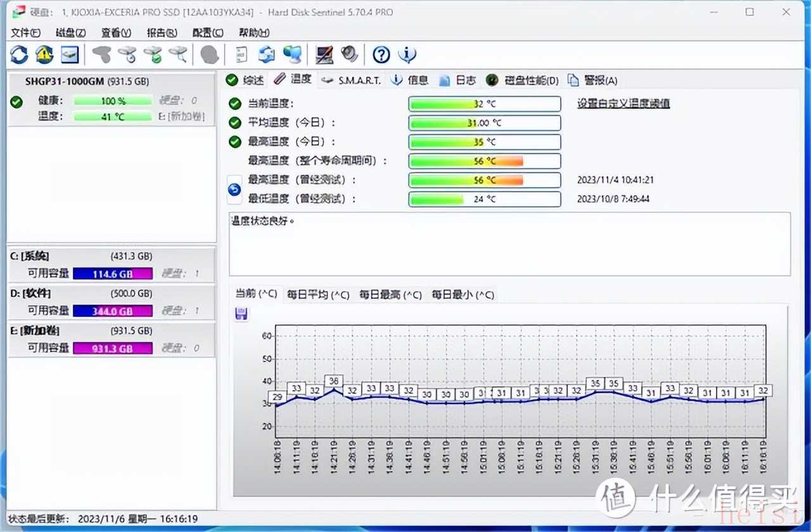Open the 文件(F) menu
811x532 pixels.
pyautogui.click(x=25, y=33)
